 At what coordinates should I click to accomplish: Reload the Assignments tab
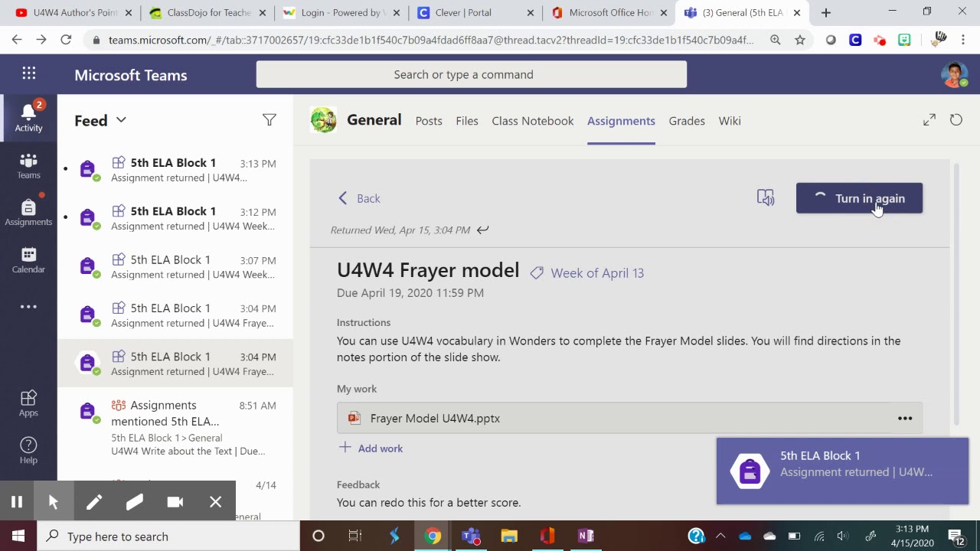(956, 120)
